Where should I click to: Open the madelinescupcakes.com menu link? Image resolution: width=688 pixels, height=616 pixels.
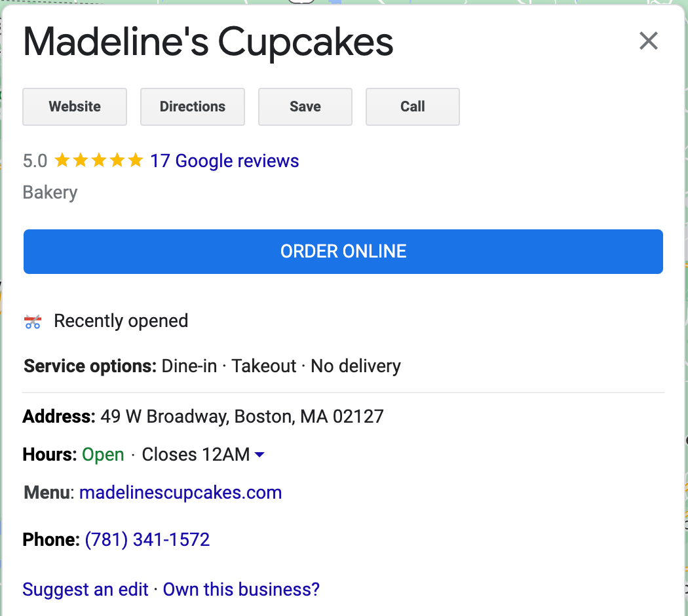180,493
